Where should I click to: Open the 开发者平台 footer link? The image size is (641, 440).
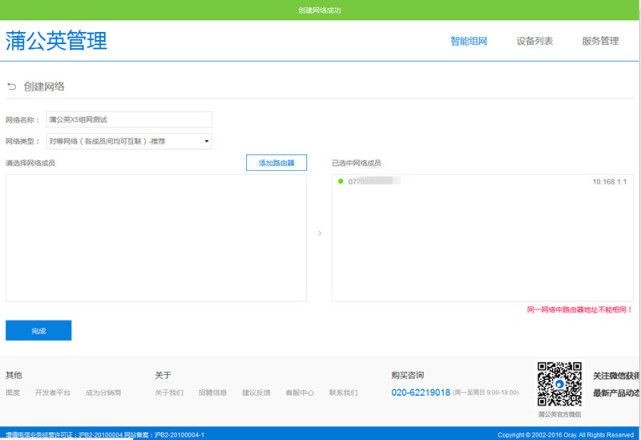53,393
